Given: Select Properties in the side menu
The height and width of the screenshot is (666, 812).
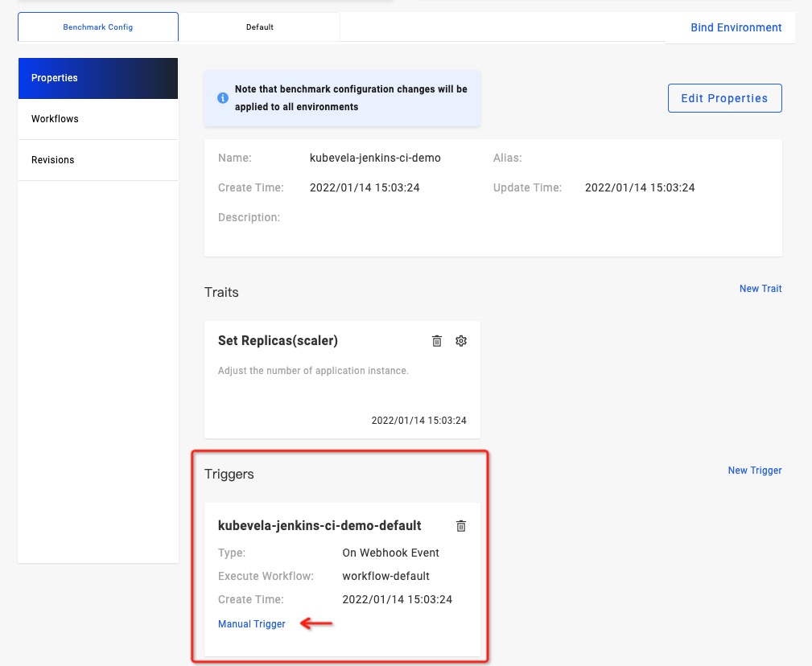Looking at the screenshot, I should point(98,78).
